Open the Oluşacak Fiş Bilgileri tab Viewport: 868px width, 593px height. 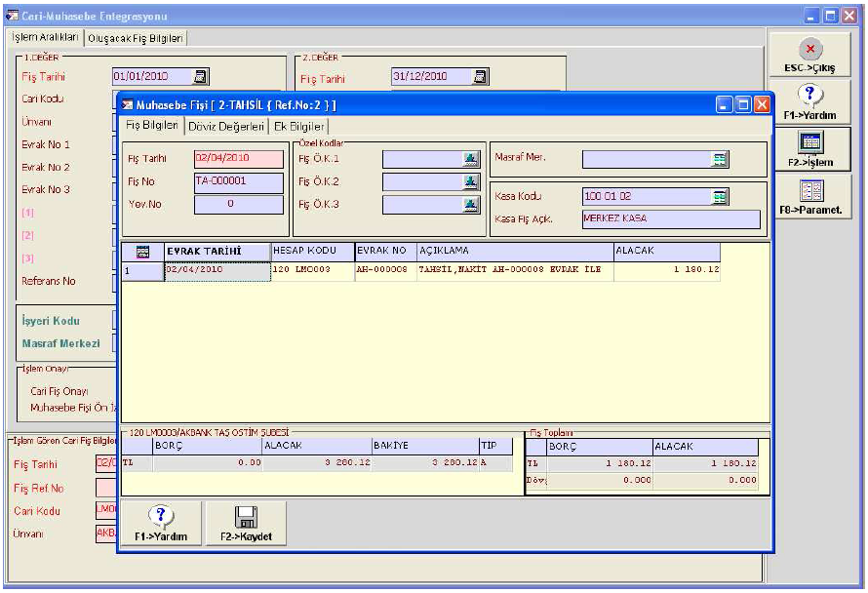(136, 38)
